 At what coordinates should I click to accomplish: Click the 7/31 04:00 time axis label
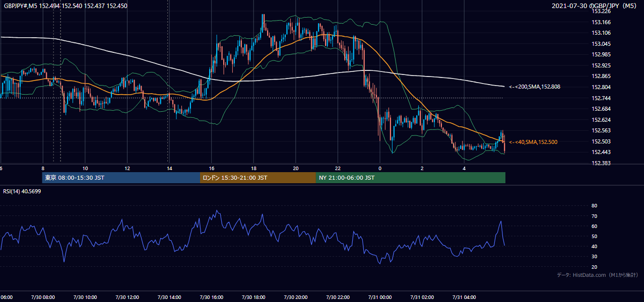pyautogui.click(x=464, y=297)
